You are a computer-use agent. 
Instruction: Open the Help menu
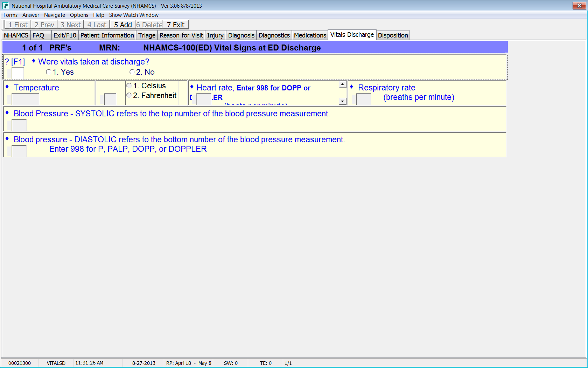(99, 15)
